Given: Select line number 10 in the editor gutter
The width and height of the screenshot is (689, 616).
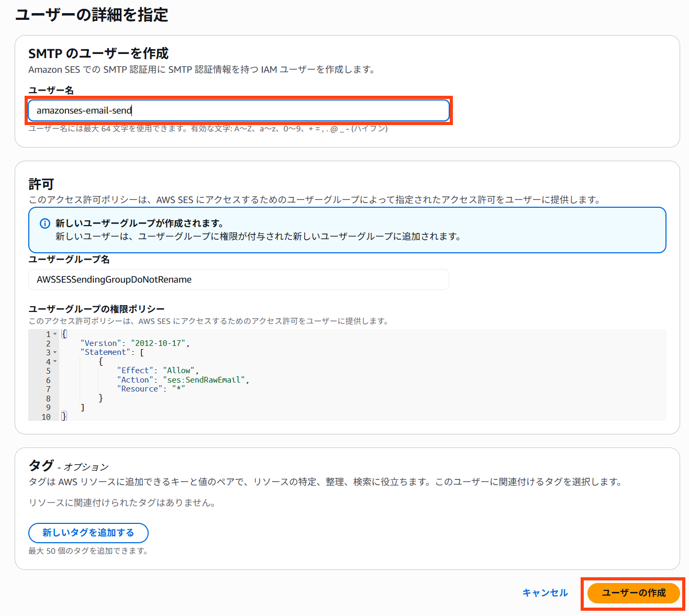Looking at the screenshot, I should pos(46,417).
